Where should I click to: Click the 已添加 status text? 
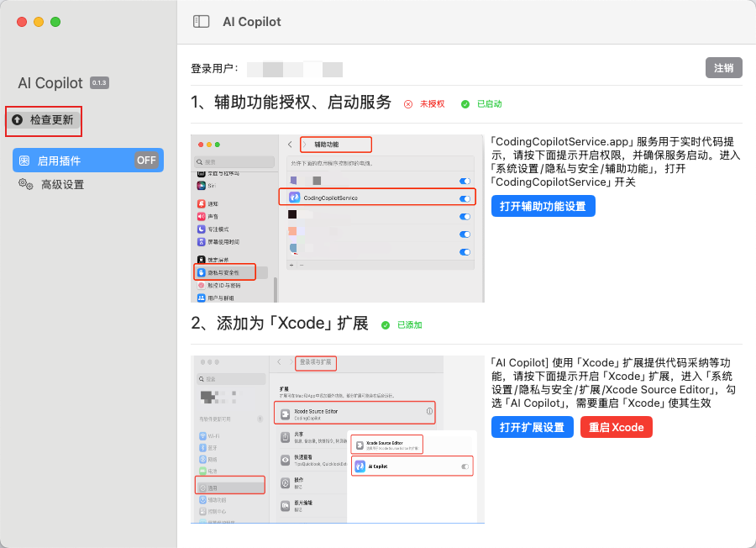click(409, 325)
